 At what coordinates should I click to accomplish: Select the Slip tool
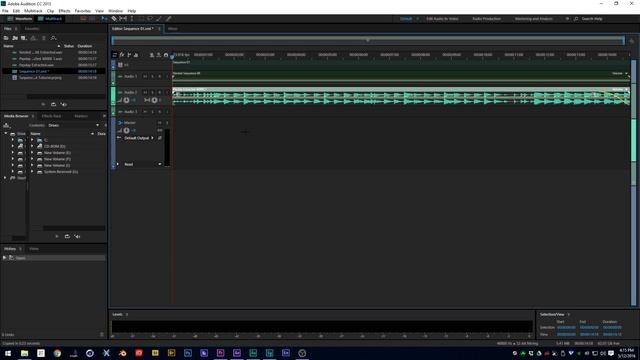click(123, 19)
